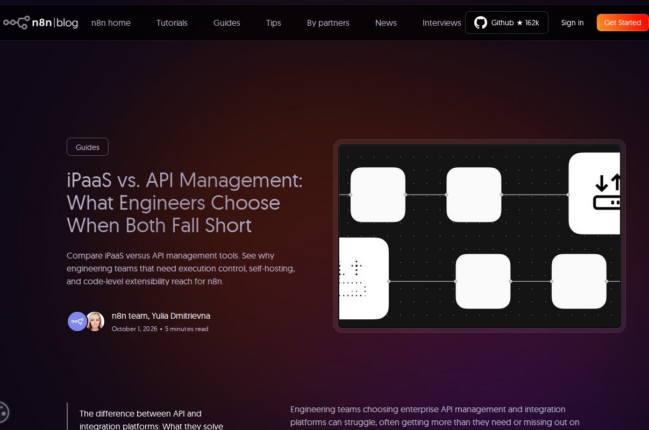The height and width of the screenshot is (430, 649).
Task: Click the Sign in link
Action: tap(572, 23)
